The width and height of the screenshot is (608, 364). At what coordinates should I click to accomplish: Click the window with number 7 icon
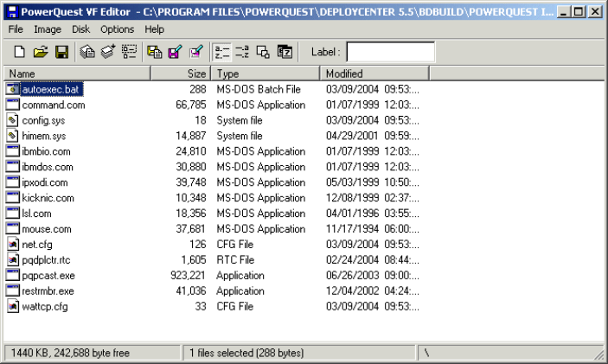click(x=285, y=52)
